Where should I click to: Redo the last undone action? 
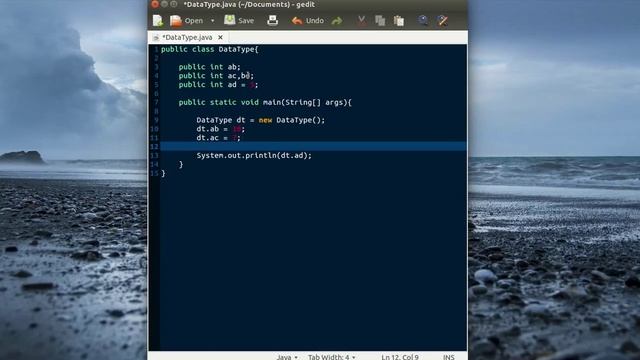[337, 20]
